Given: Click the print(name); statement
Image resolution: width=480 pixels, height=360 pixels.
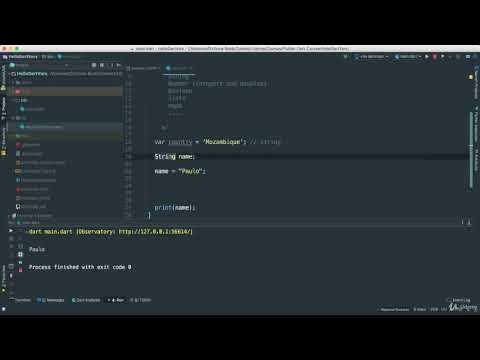Looking at the screenshot, I should (175, 208).
